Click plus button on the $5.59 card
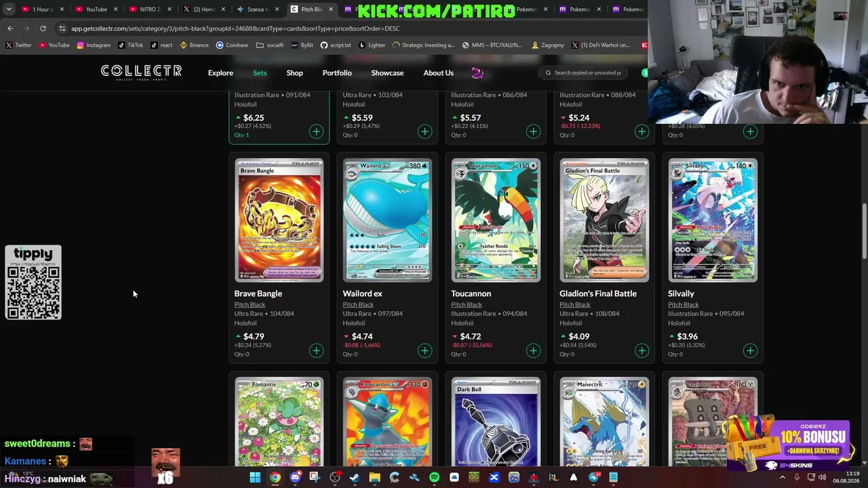 coord(425,131)
